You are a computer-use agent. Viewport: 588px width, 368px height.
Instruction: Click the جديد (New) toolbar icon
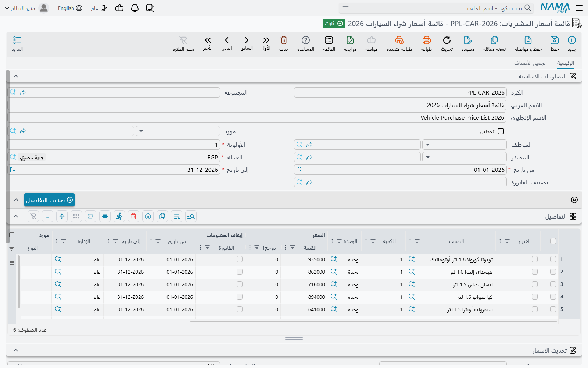click(572, 40)
